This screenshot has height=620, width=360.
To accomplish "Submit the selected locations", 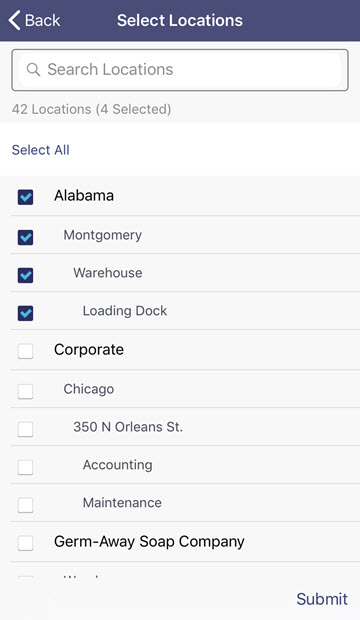I will pos(322,599).
